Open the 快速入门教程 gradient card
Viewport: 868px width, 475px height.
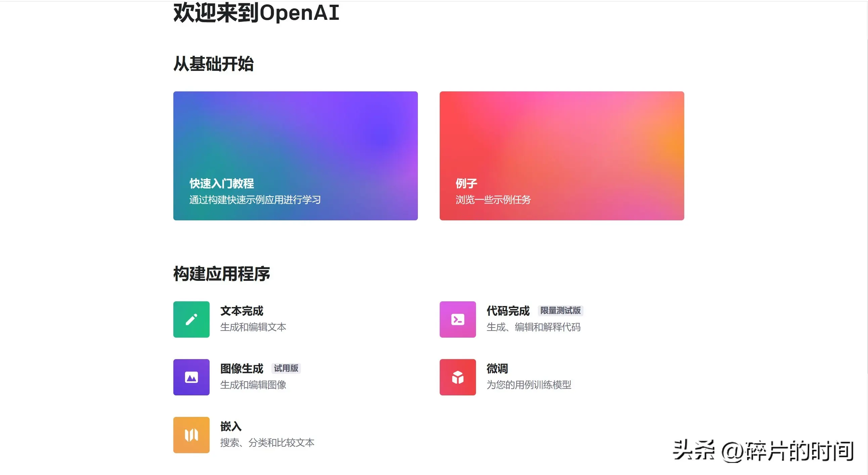click(296, 156)
